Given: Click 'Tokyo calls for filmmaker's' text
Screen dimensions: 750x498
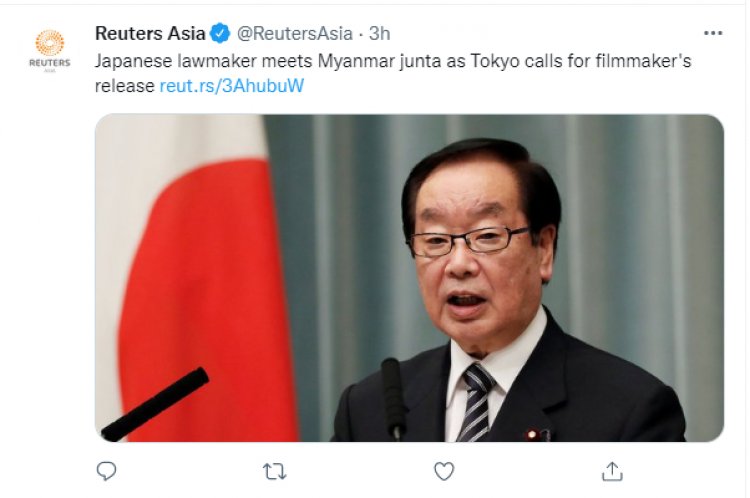Looking at the screenshot, I should (581, 61).
